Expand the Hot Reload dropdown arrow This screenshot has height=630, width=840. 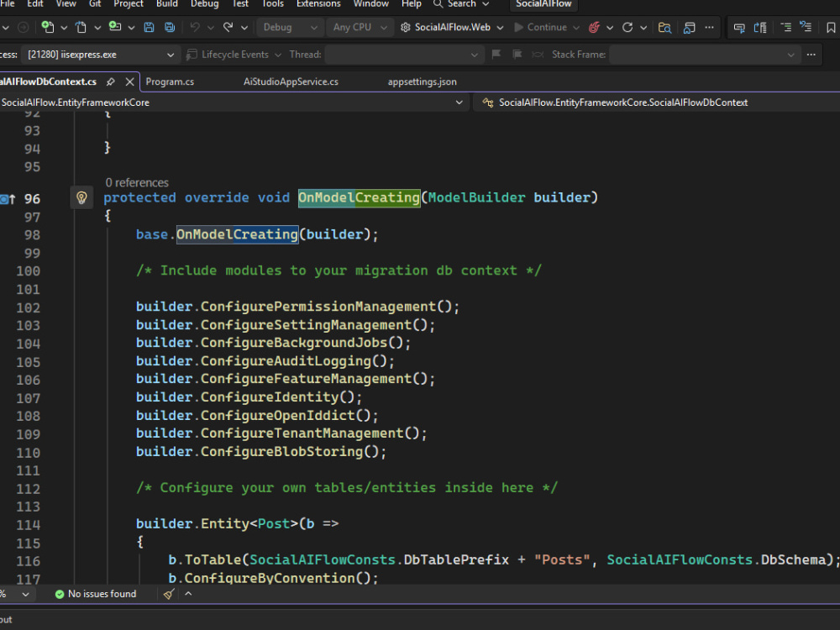[x=610, y=28]
